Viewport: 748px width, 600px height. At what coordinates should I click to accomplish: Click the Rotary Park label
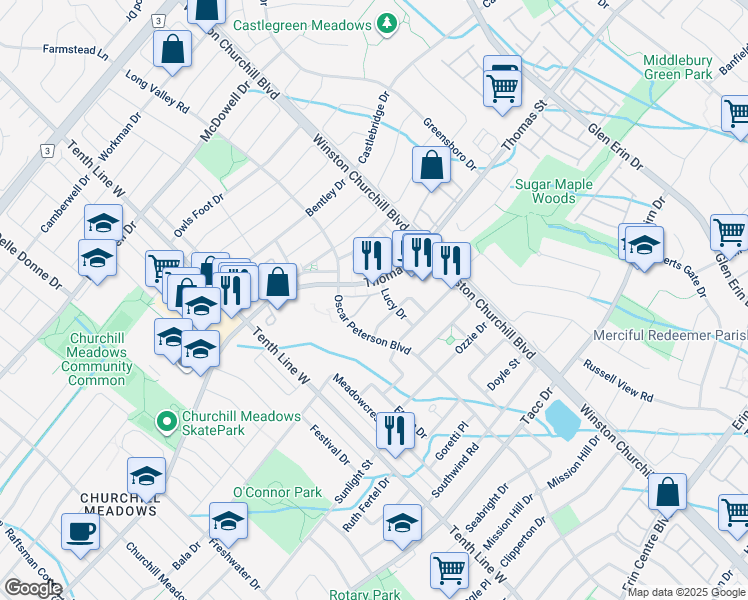[365, 594]
